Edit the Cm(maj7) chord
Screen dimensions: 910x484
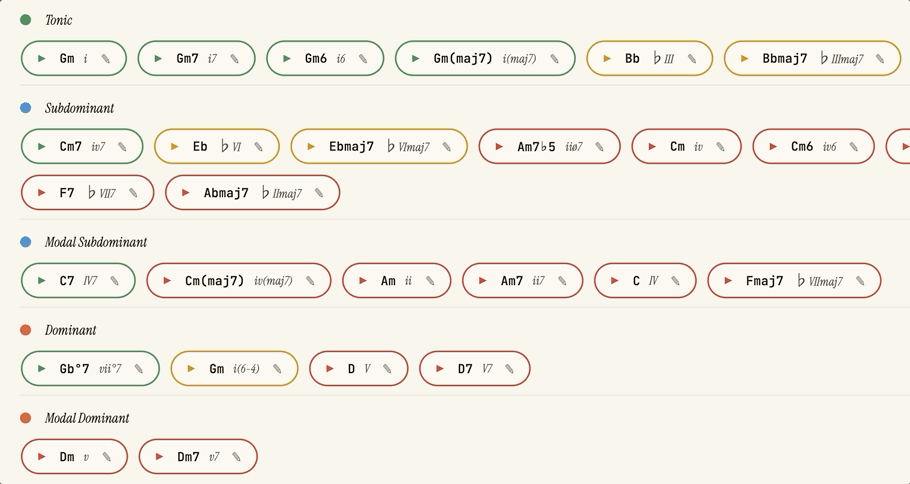(310, 280)
